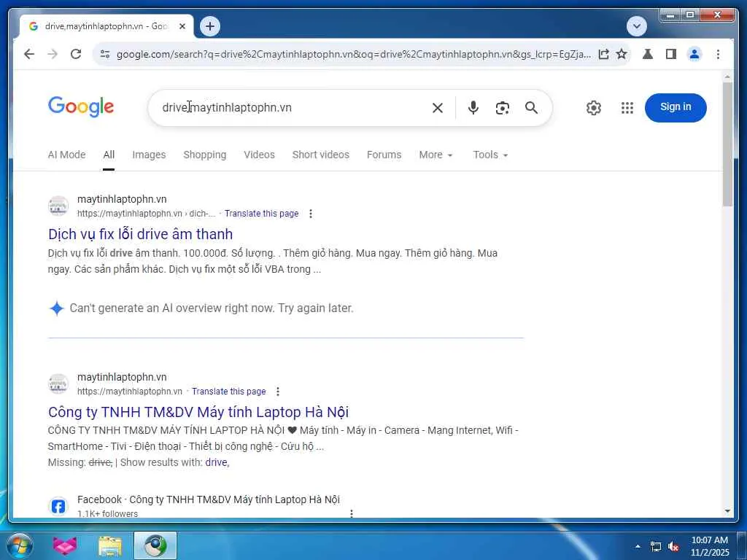Click favicon of second maytinhlaptophn.vn result
Image resolution: width=747 pixels, height=560 pixels.
point(58,384)
